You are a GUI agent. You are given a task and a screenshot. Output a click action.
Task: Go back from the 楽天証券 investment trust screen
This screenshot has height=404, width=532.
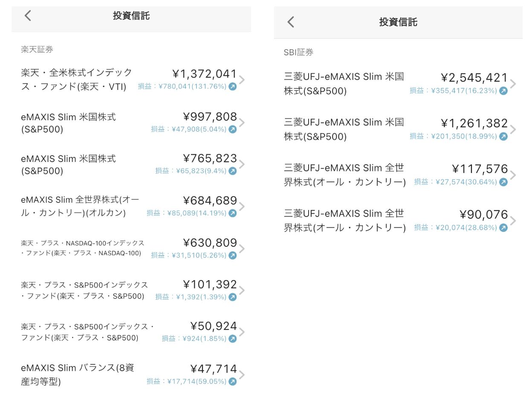[x=28, y=16]
